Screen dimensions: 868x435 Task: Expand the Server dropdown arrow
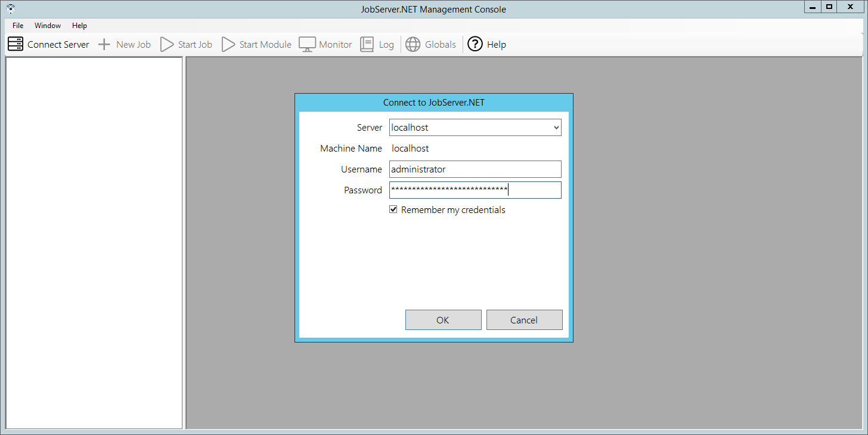(556, 128)
